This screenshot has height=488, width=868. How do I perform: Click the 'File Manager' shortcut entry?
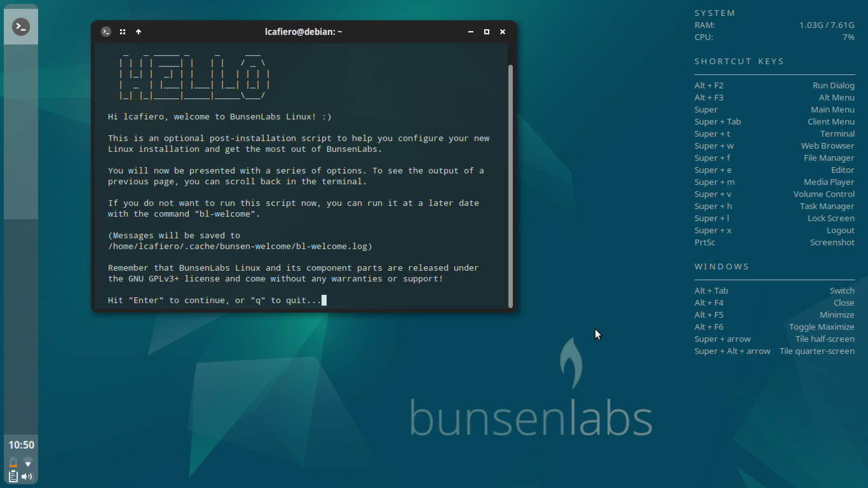(829, 158)
